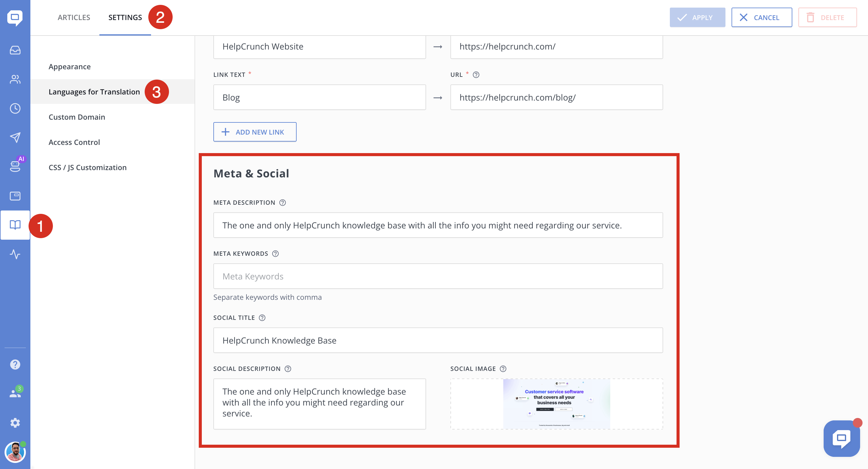Open the user avatar profile menu
The image size is (868, 469).
coord(15,452)
